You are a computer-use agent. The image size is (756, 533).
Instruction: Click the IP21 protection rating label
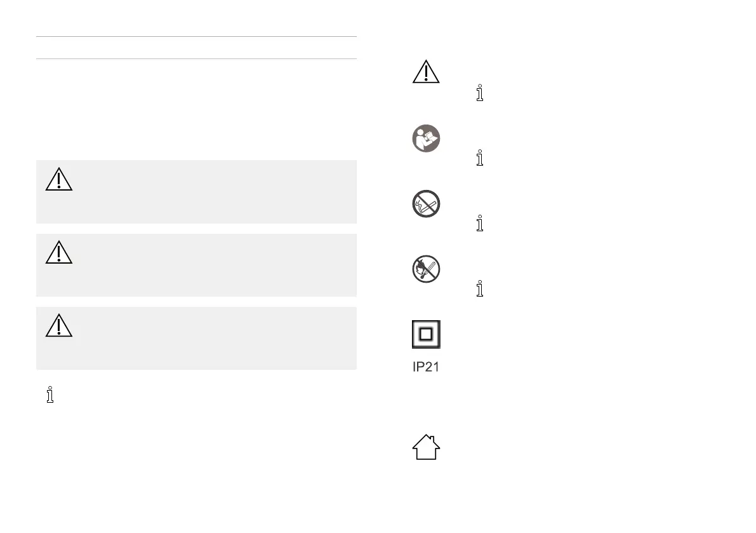tap(426, 367)
